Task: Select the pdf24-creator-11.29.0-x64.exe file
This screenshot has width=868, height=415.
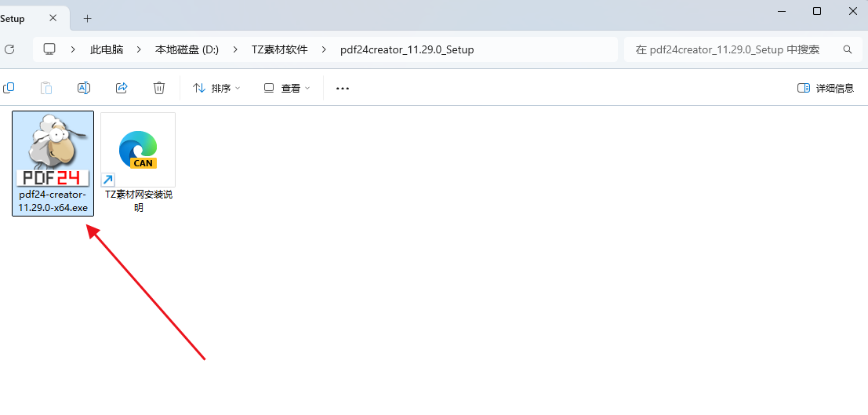Action: click(x=53, y=163)
